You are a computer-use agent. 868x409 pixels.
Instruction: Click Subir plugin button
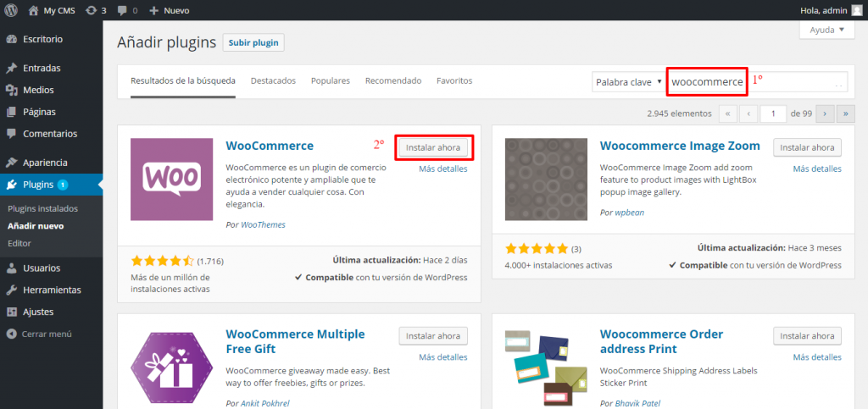253,42
